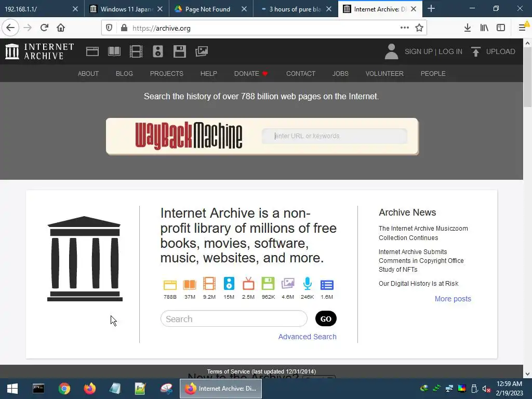Open the 9.2M video film icon
532x399 pixels.
[x=209, y=284]
